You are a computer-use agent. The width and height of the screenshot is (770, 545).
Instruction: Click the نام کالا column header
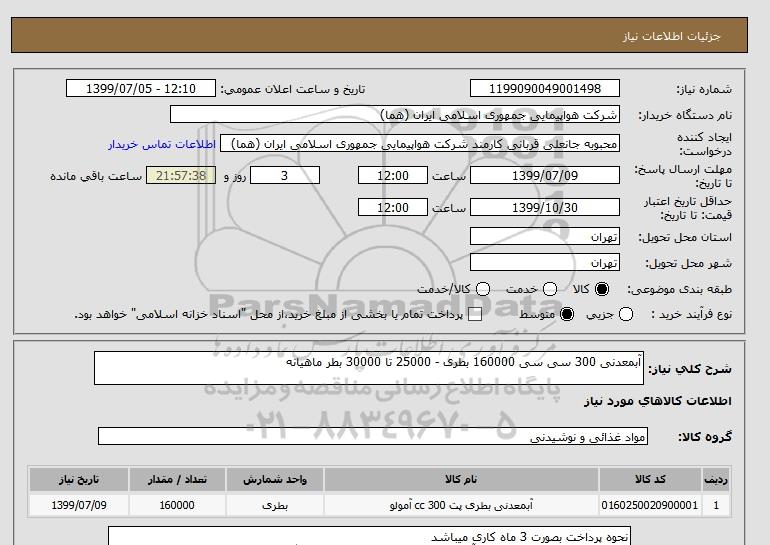(x=461, y=480)
